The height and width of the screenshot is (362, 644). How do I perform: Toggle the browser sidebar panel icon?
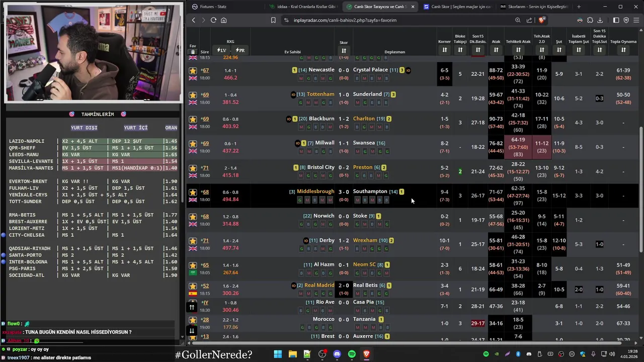[616, 20]
